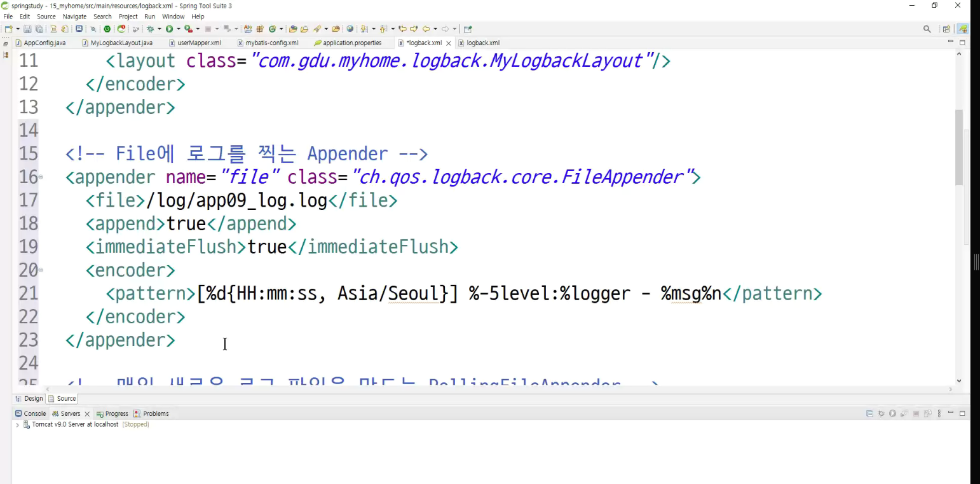Click the Pin Editor toolbar icon
This screenshot has height=484, width=980.
[x=468, y=29]
